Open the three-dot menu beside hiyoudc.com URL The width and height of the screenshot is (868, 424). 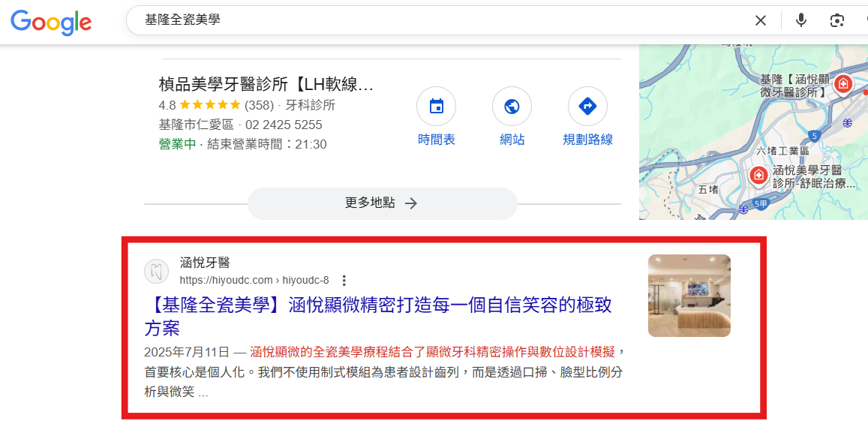point(344,280)
